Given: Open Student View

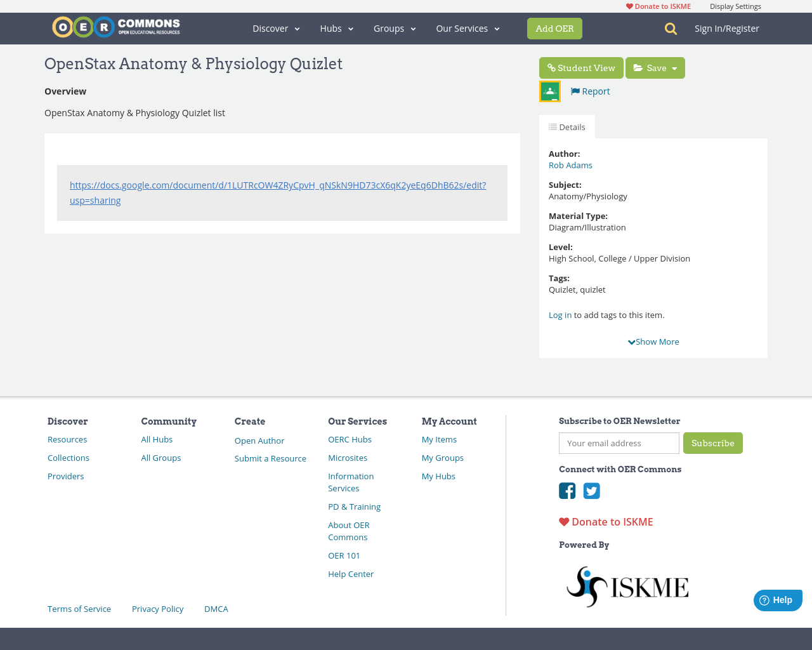Looking at the screenshot, I should coord(581,68).
